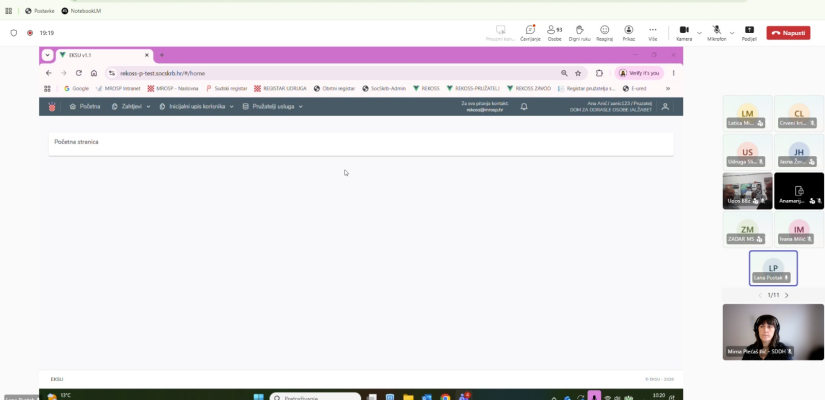Screen dimensions: 825x400
Task: Click the taskbar search box
Action: tap(315, 397)
